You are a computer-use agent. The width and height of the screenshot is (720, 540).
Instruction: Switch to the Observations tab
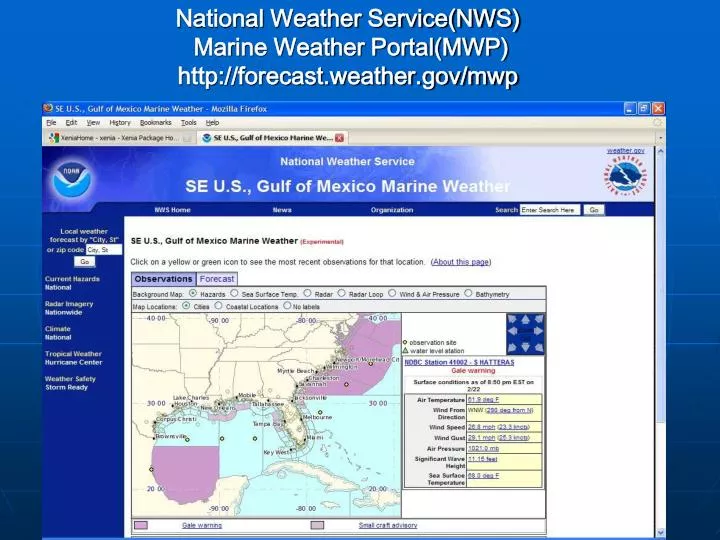[163, 279]
